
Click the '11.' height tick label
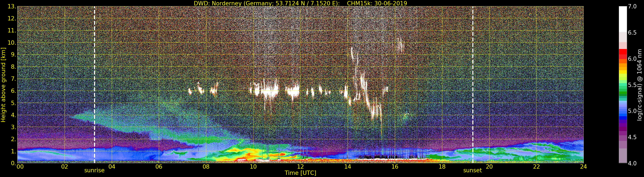coord(12,31)
